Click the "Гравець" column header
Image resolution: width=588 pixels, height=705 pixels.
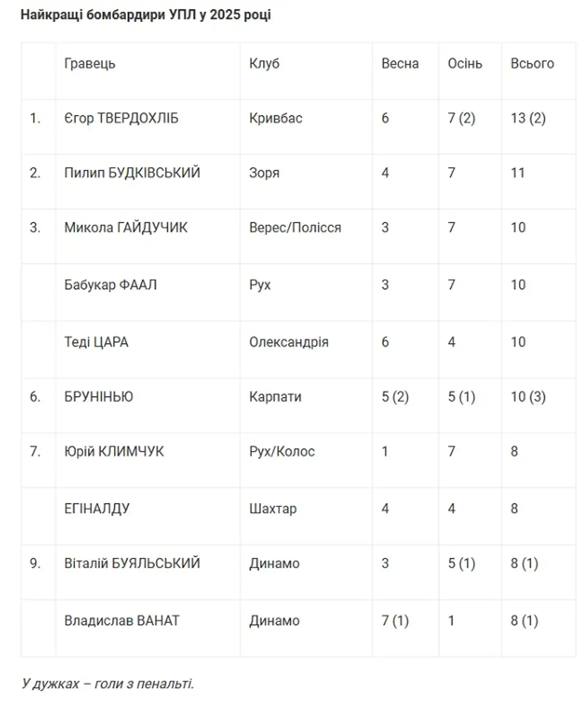pos(90,64)
